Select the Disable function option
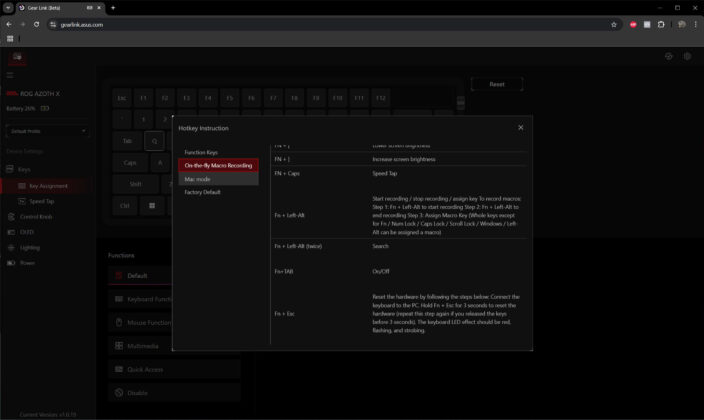The height and width of the screenshot is (420, 704). click(174, 393)
